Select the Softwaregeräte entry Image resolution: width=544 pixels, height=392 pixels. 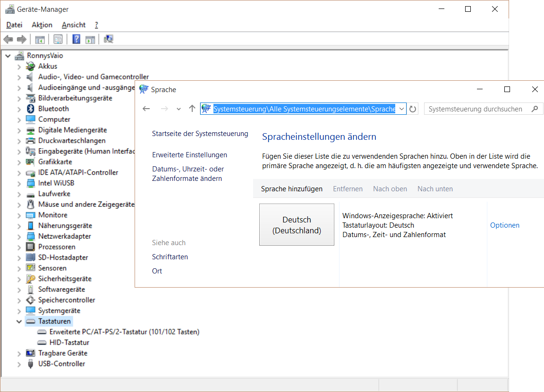coord(61,290)
